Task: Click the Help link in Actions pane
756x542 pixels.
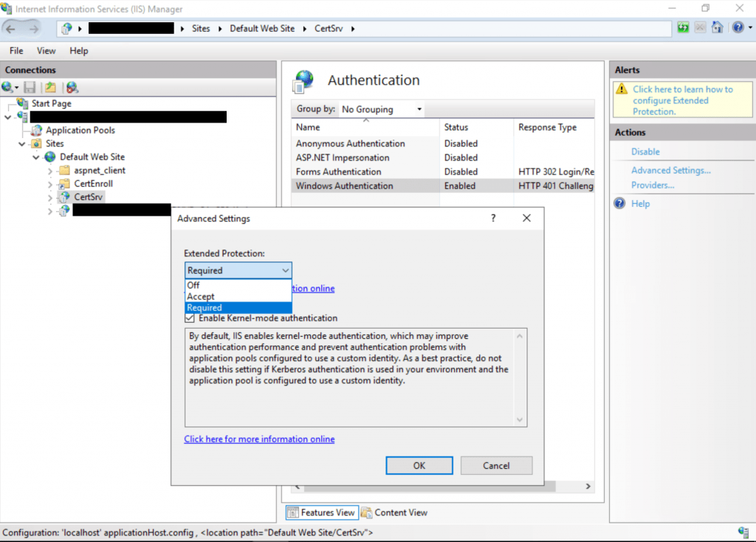Action: click(x=640, y=204)
